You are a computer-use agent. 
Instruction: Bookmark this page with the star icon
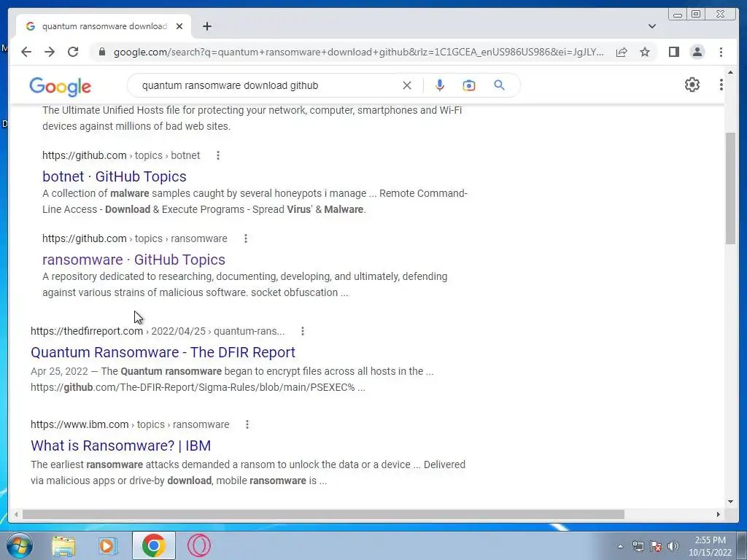point(645,52)
